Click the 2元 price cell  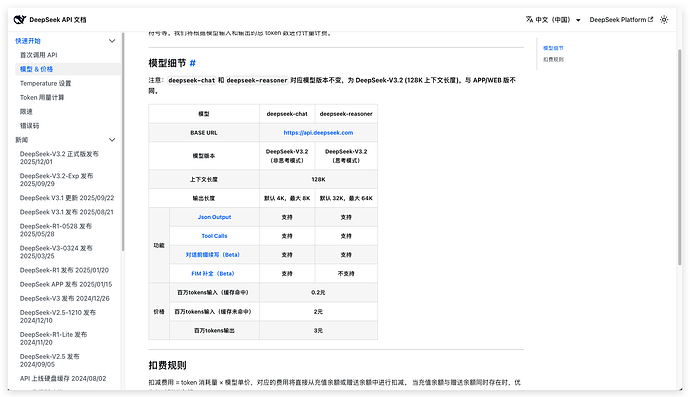318,312
